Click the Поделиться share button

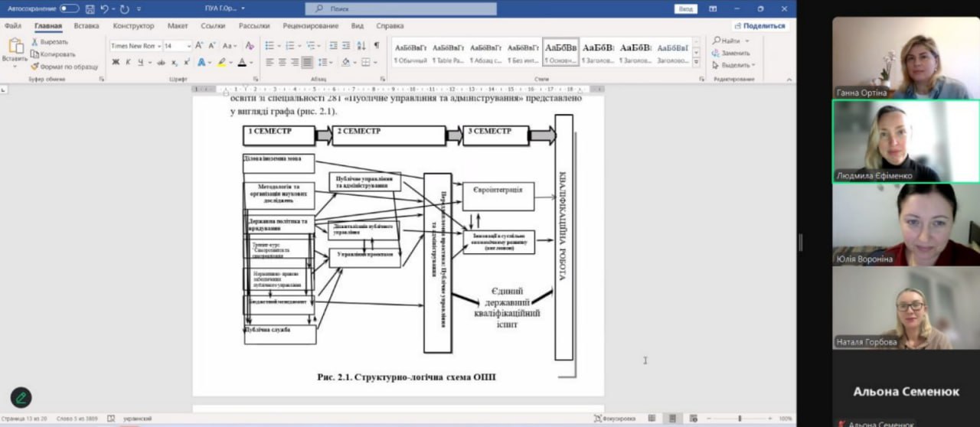[x=759, y=25]
